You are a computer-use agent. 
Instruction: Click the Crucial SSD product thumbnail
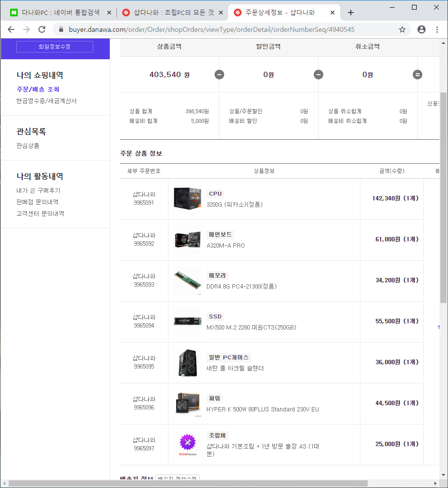point(188,321)
